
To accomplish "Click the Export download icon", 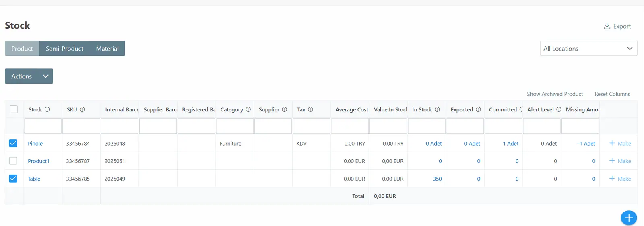I will pos(607,26).
